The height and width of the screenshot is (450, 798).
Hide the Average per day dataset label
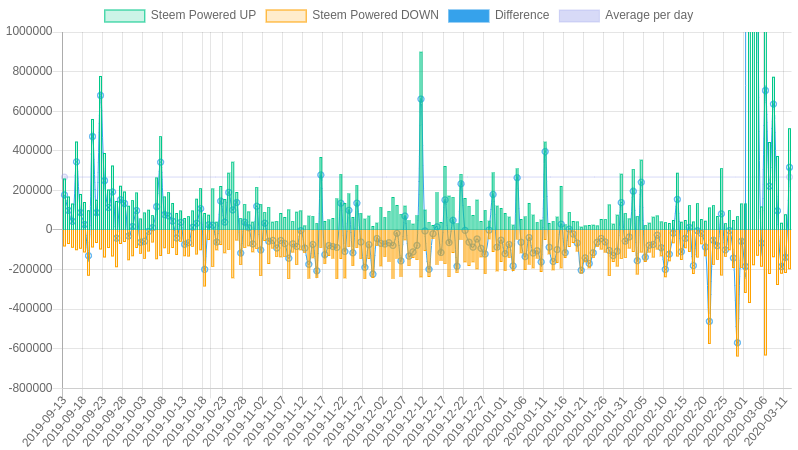pos(649,15)
